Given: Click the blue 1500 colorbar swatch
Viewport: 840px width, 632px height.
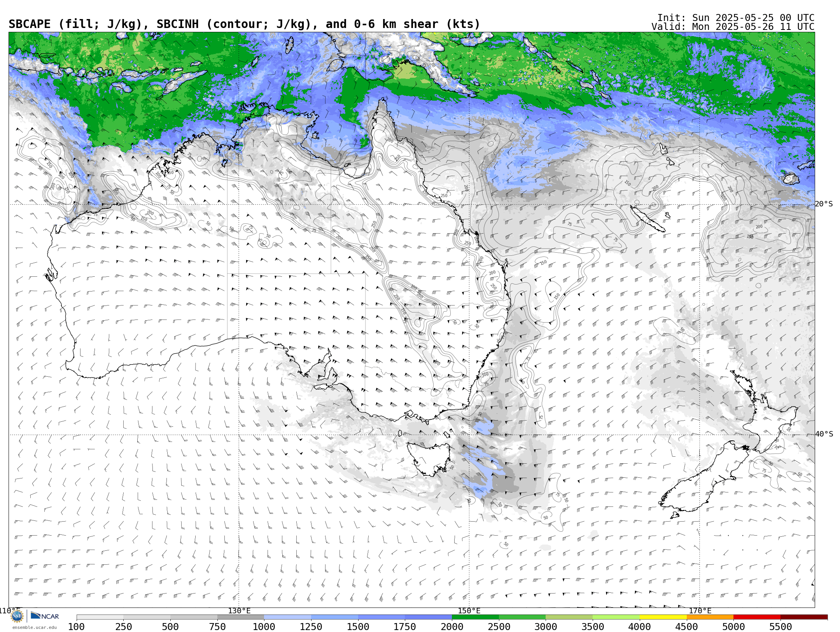Looking at the screenshot, I should coord(381,617).
